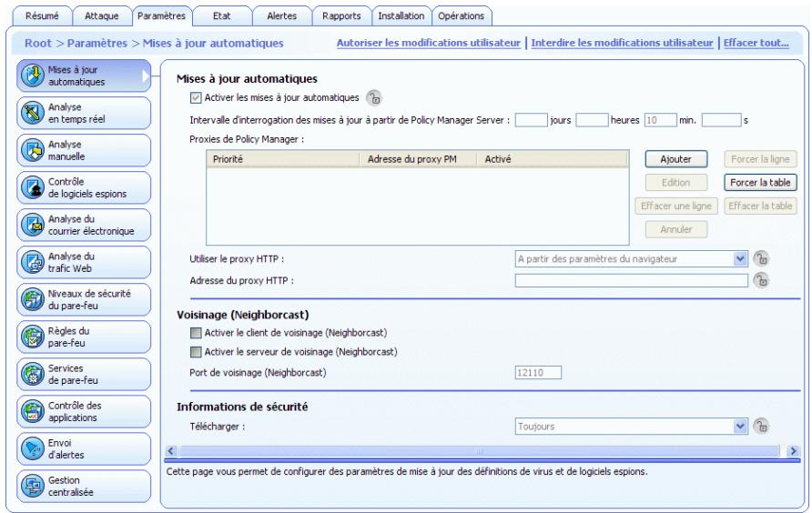Switch to the Installation tab

tap(401, 16)
